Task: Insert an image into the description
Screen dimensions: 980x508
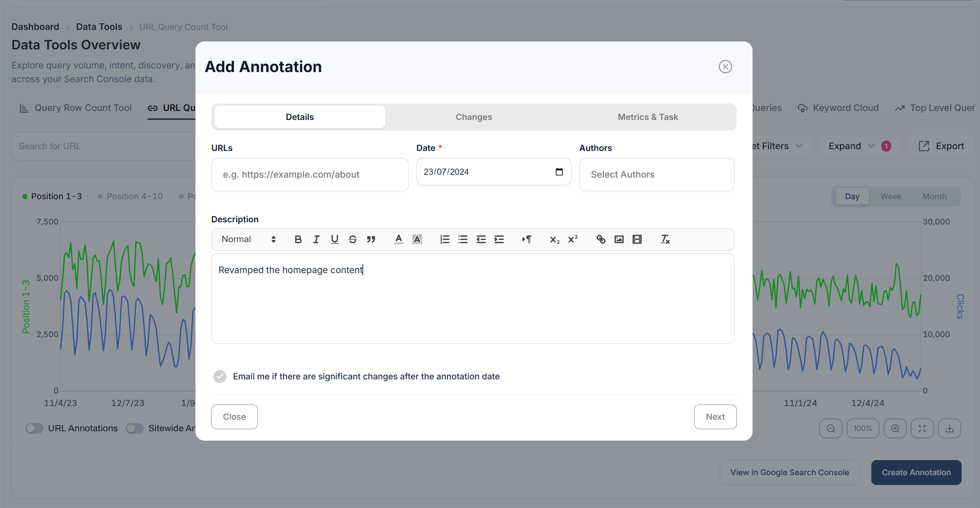Action: [x=619, y=239]
